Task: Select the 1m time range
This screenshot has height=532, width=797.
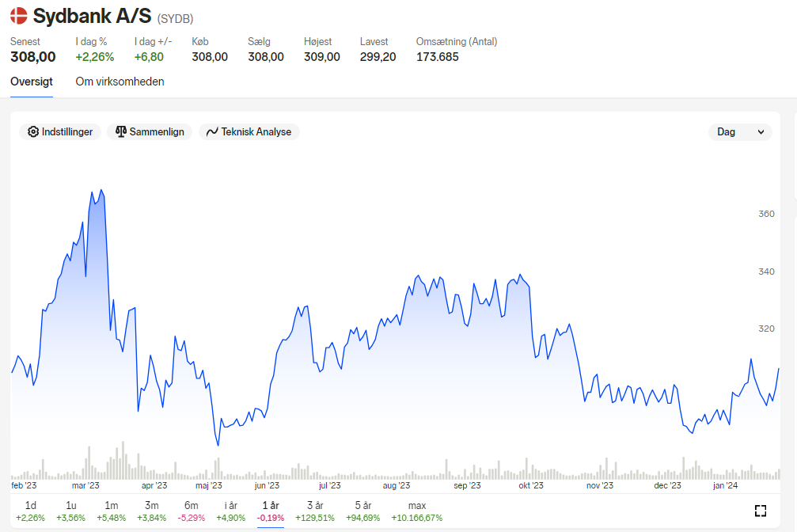Action: 112,511
